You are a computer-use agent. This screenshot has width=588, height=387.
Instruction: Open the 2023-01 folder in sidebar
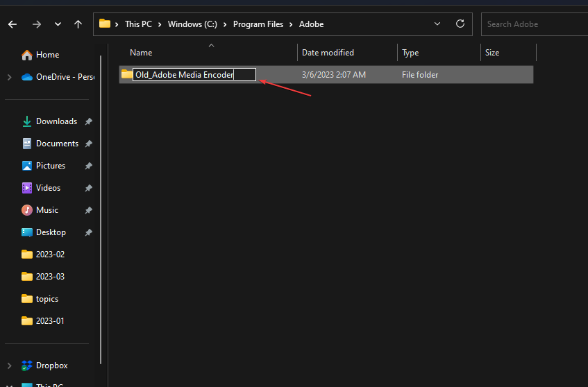click(50, 321)
